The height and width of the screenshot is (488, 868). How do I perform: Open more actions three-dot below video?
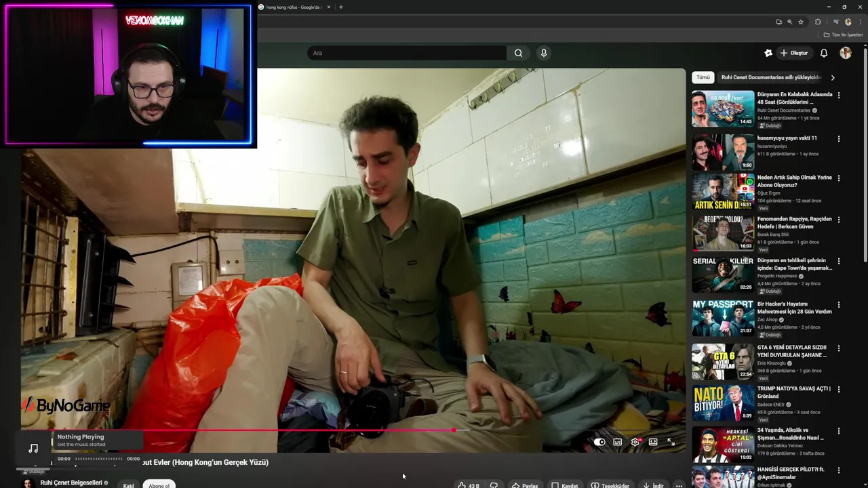pyautogui.click(x=679, y=485)
